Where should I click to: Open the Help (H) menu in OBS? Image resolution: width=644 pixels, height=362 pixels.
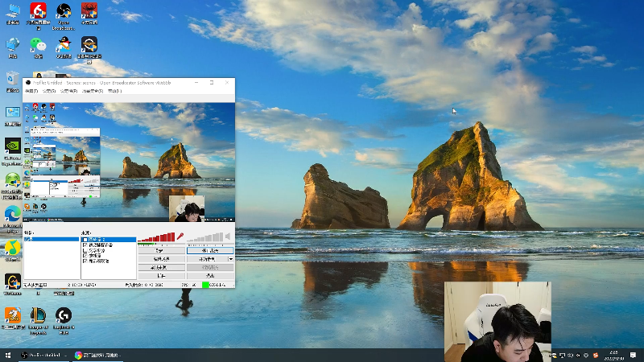pos(114,91)
